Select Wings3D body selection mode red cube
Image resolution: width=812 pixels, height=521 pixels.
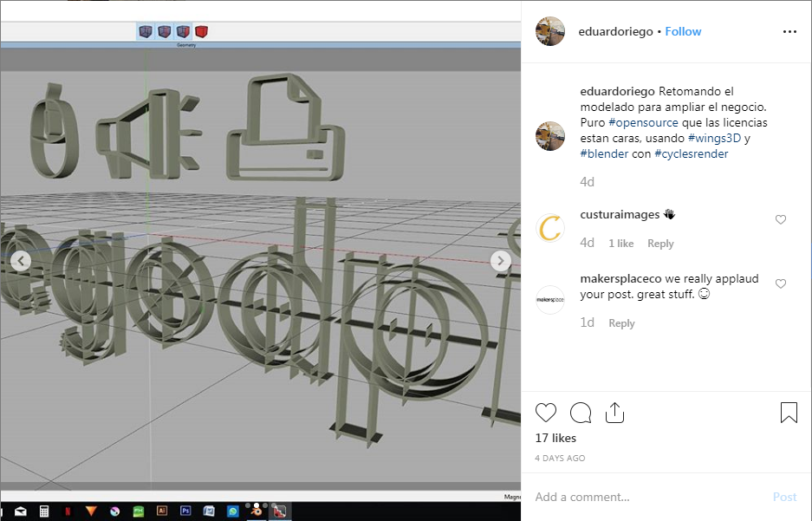(x=201, y=31)
